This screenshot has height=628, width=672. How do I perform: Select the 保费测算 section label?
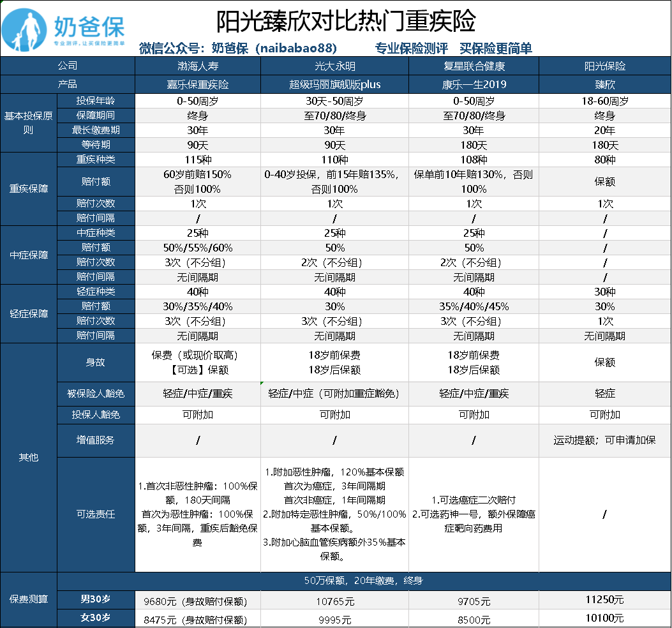tap(29, 599)
